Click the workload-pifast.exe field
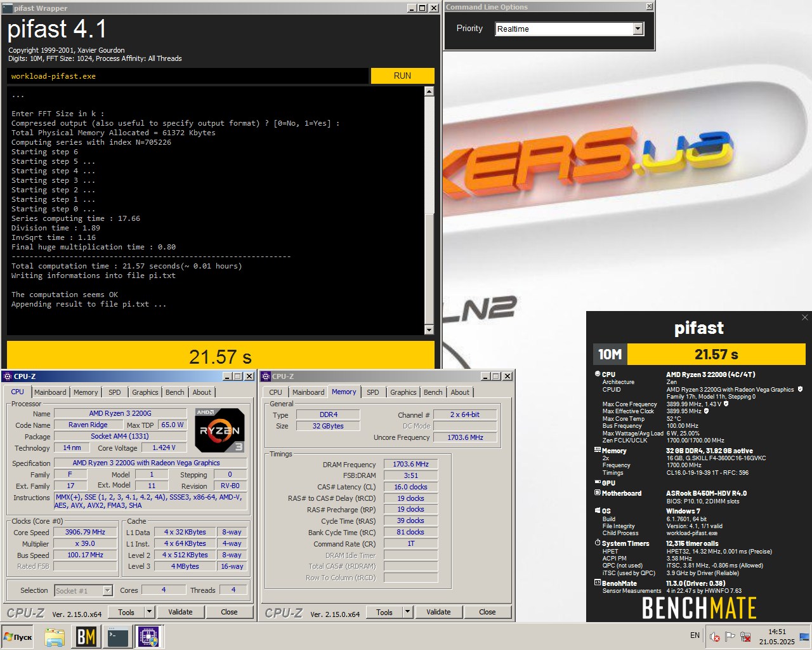812x650 pixels. (x=188, y=76)
